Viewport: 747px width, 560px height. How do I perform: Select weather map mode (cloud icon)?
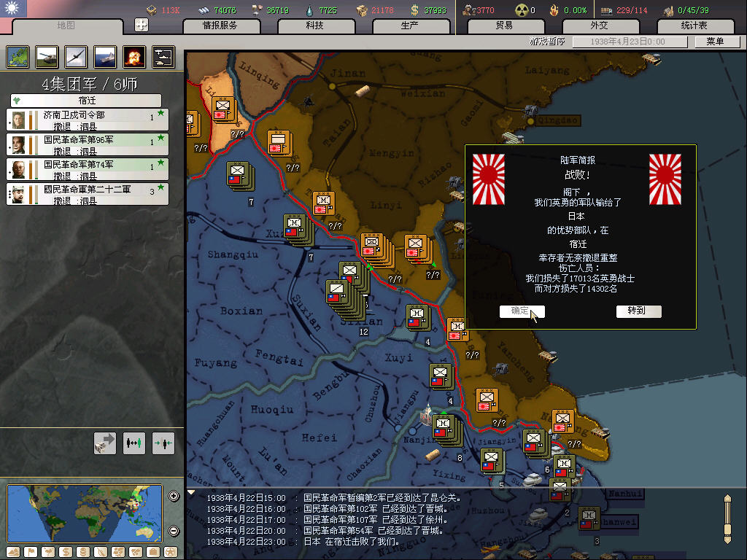[48, 553]
